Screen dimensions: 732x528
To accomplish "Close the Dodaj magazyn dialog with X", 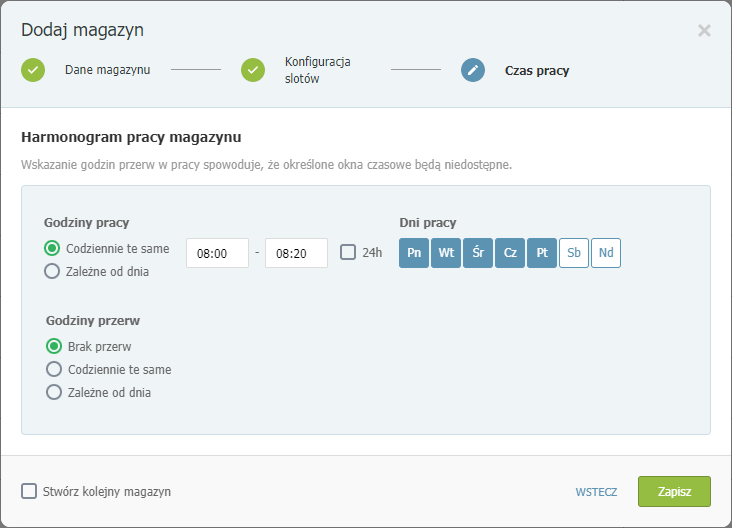I will point(704,31).
